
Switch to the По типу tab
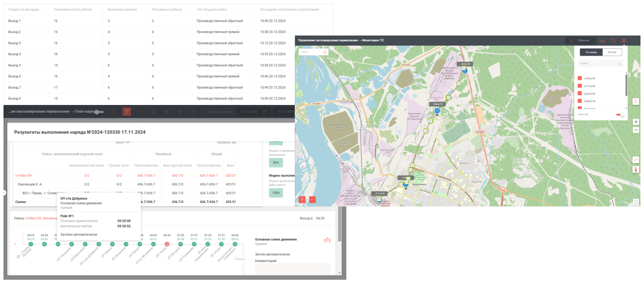[612, 52]
